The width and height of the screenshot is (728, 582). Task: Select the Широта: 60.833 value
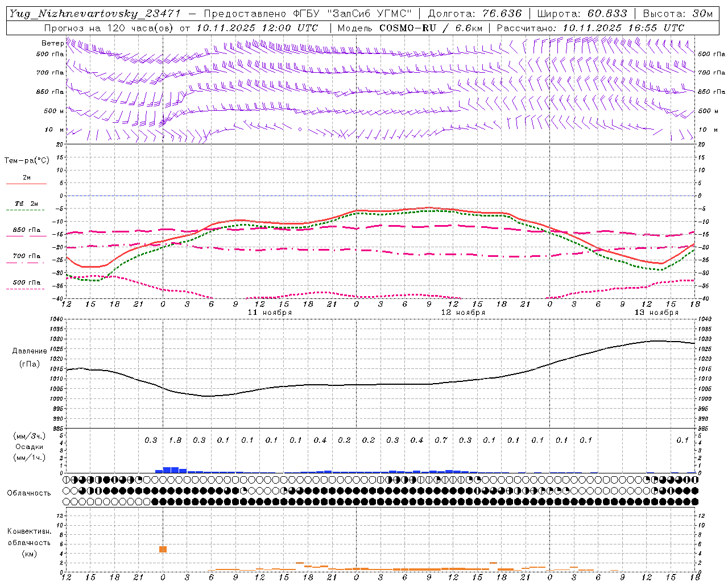pyautogui.click(x=581, y=14)
